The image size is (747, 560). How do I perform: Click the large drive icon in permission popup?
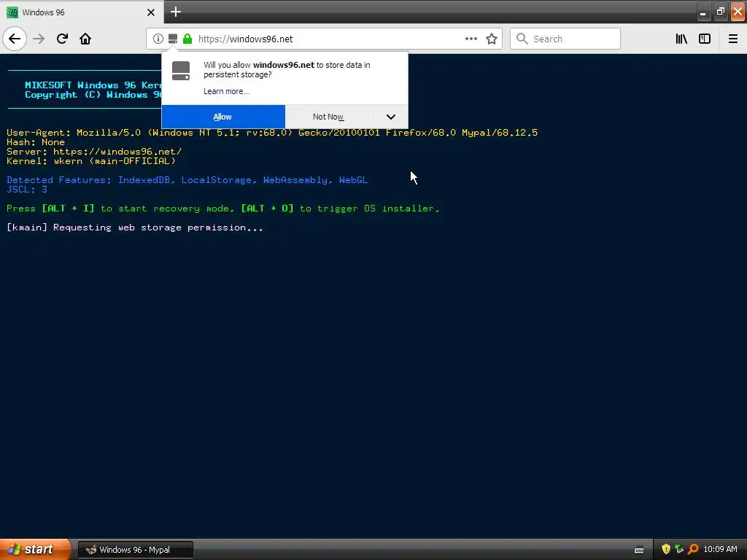pos(181,71)
